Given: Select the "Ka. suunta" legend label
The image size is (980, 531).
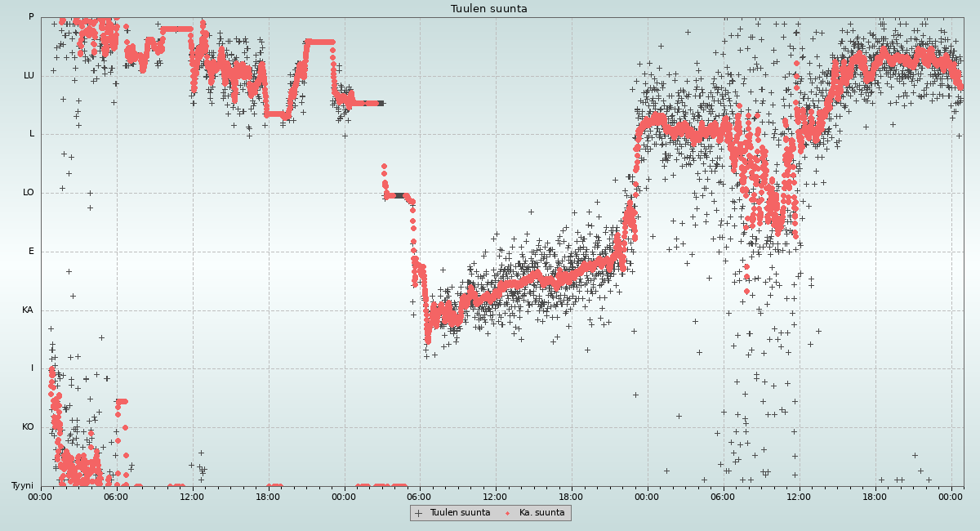Looking at the screenshot, I should [x=541, y=513].
